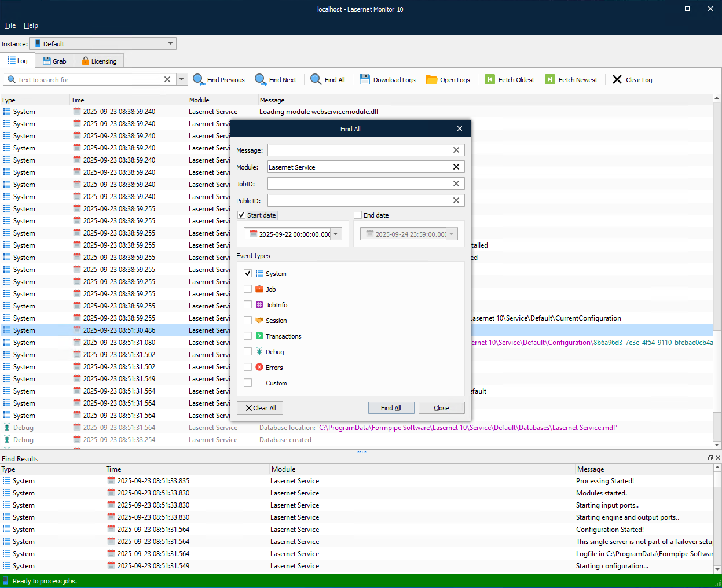This screenshot has width=722, height=588.
Task: Expand the Instance Default dropdown
Action: (x=170, y=43)
